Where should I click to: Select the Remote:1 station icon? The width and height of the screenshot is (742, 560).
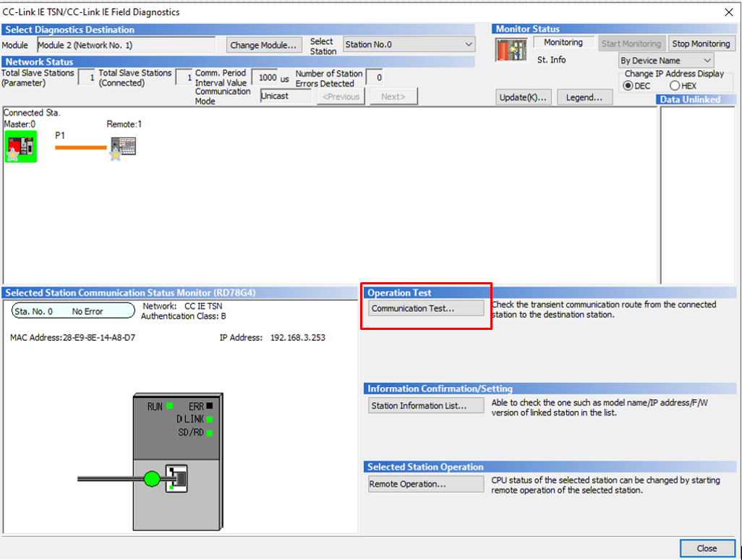[x=123, y=148]
